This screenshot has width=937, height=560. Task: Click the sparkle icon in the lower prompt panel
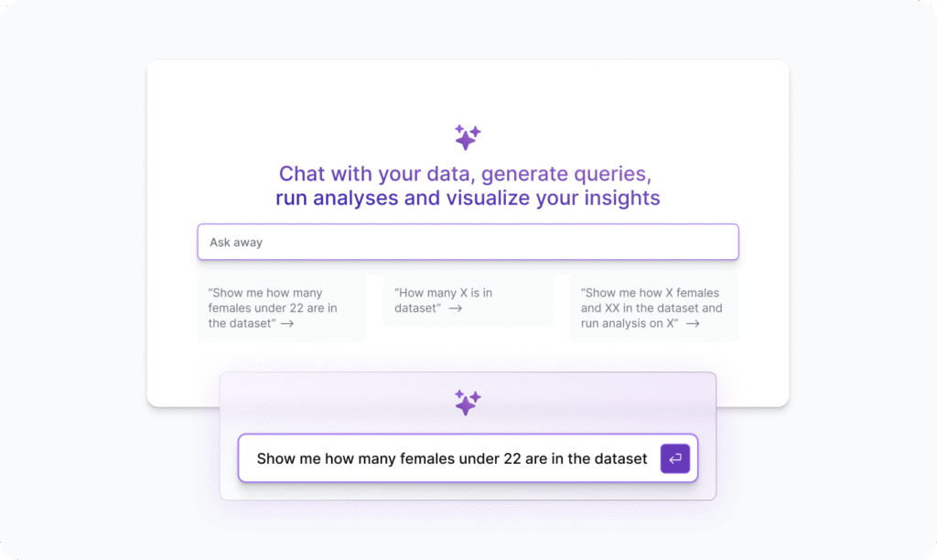[x=468, y=403]
